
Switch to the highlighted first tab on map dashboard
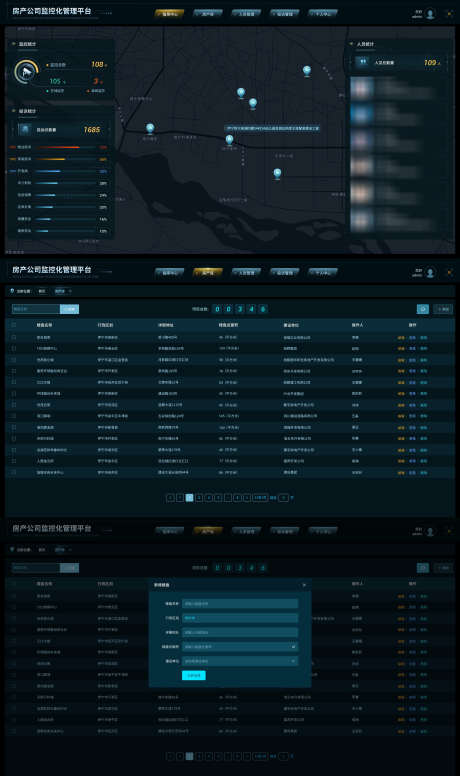pyautogui.click(x=169, y=14)
